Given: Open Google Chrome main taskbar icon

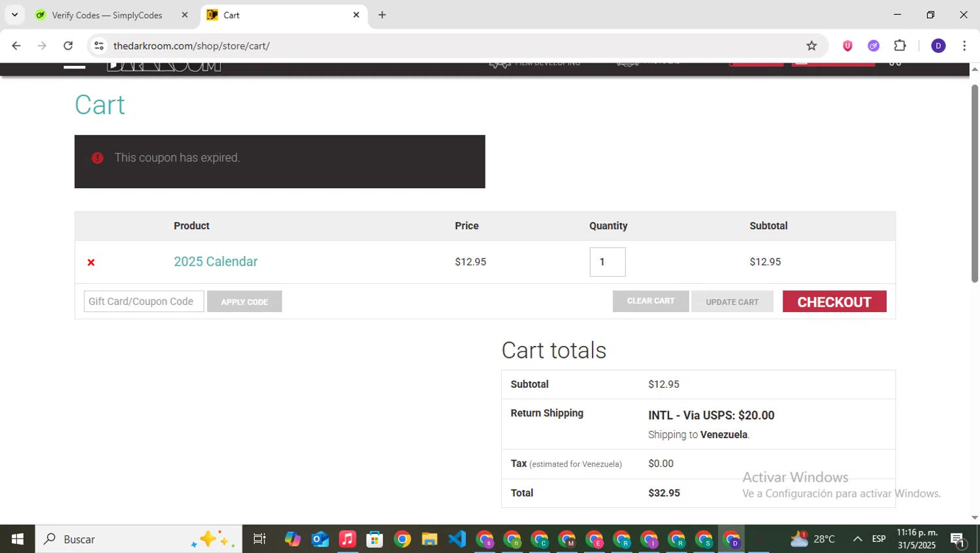Looking at the screenshot, I should pyautogui.click(x=402, y=539).
